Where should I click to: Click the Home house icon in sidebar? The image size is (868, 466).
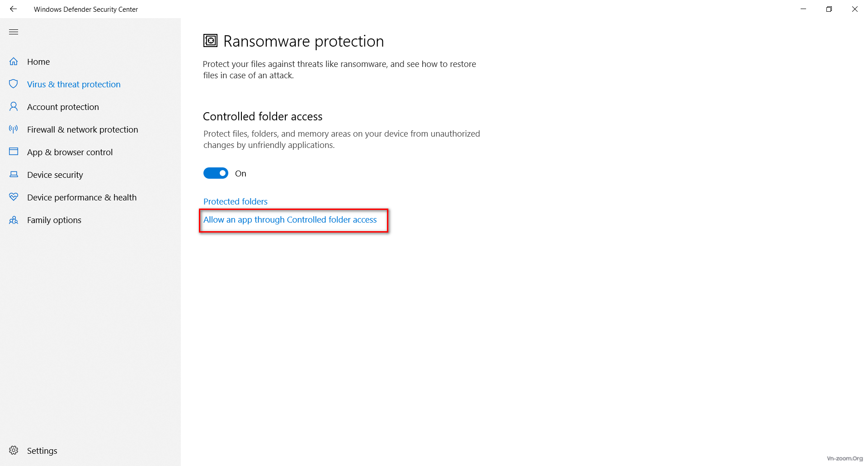click(14, 62)
